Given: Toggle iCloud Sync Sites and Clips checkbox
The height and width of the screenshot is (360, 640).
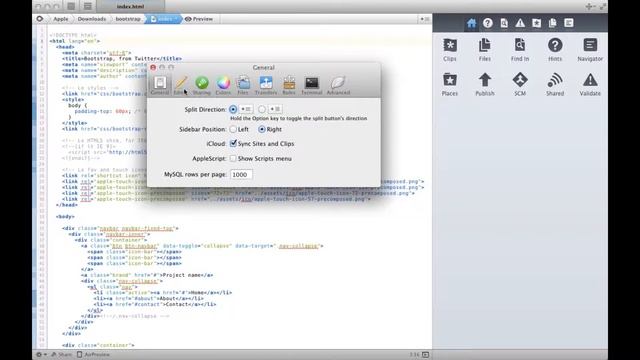Looking at the screenshot, I should (233, 144).
